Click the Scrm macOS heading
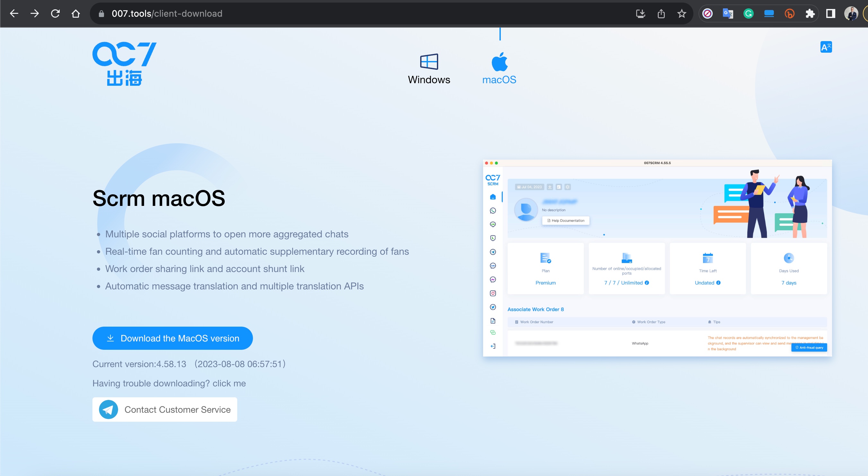The width and height of the screenshot is (868, 476). pos(159,198)
